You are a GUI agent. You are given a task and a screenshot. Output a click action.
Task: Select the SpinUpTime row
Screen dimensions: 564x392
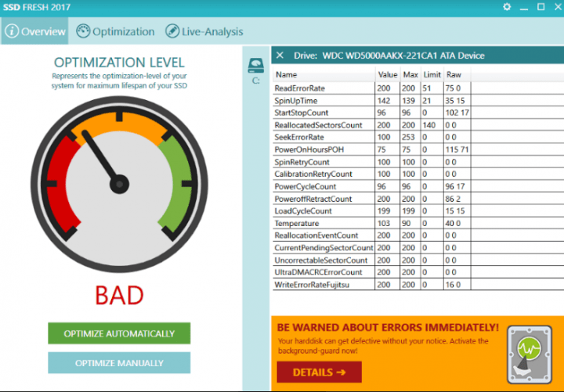pyautogui.click(x=418, y=100)
